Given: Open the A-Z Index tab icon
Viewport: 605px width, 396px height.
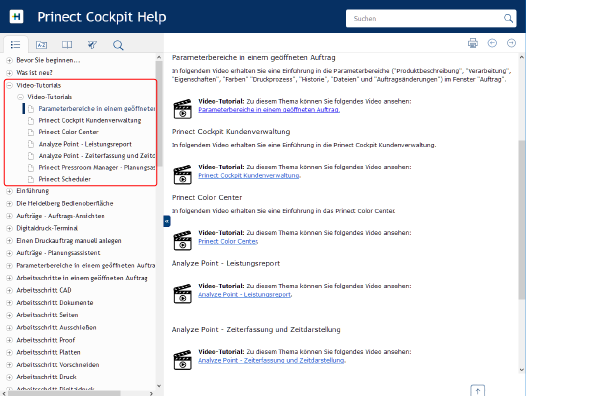Looking at the screenshot, I should (41, 45).
